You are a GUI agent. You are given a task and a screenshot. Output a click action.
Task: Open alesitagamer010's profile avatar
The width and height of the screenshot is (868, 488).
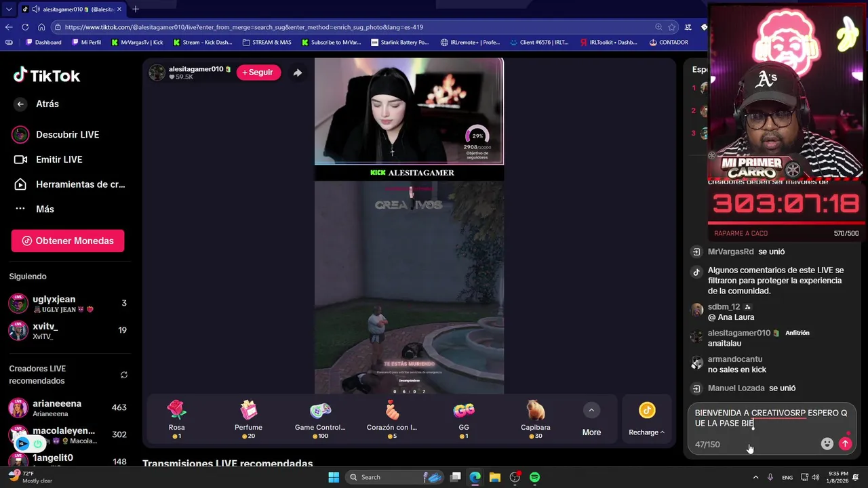tap(157, 73)
